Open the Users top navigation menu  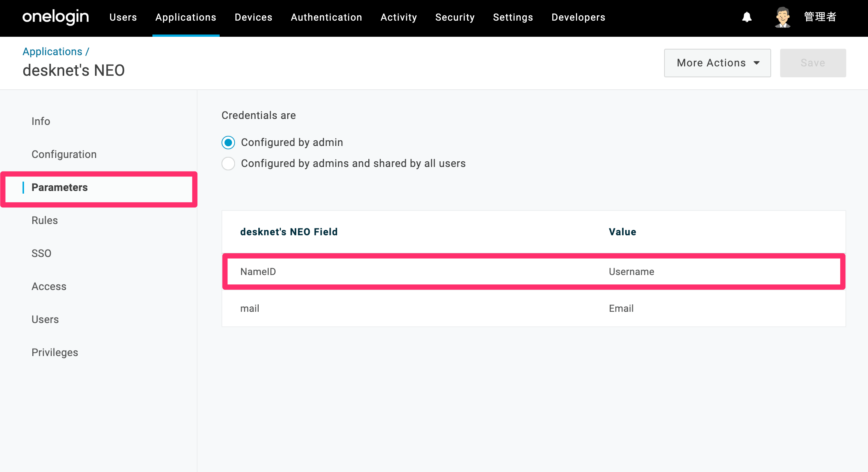pyautogui.click(x=123, y=17)
